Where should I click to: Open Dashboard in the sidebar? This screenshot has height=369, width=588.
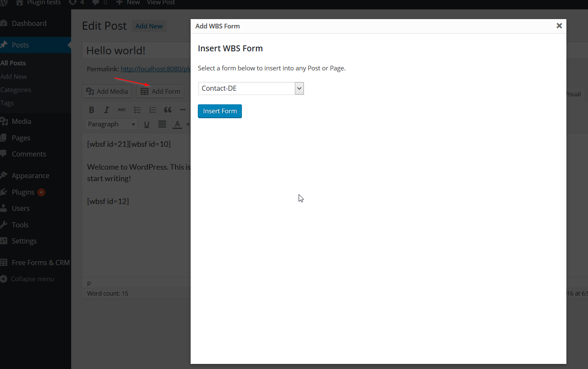29,23
